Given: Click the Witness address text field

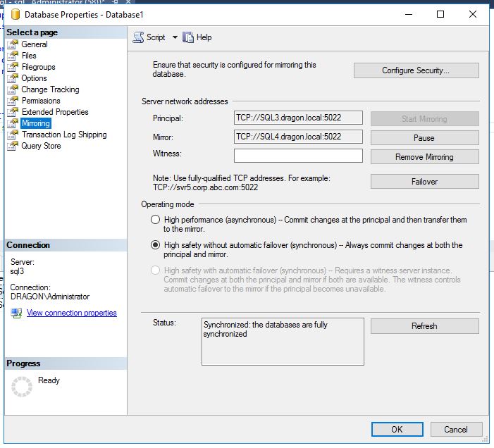Looking at the screenshot, I should (x=298, y=156).
